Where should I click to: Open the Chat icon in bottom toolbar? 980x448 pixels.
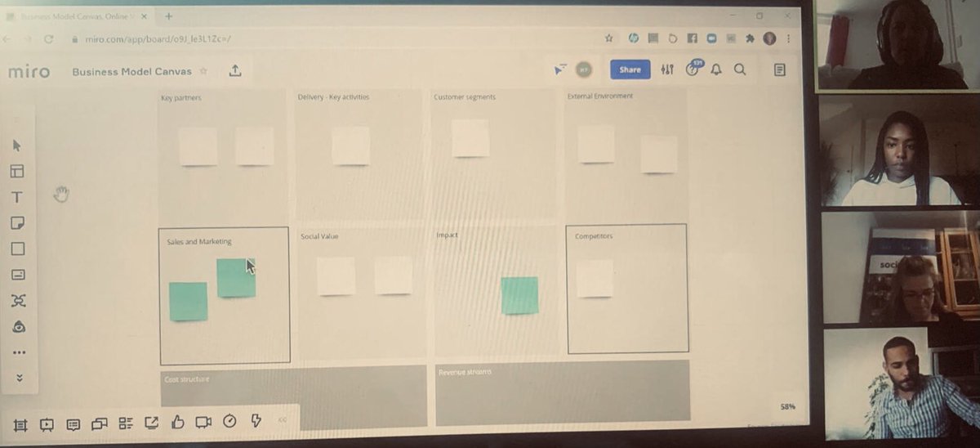tap(100, 423)
